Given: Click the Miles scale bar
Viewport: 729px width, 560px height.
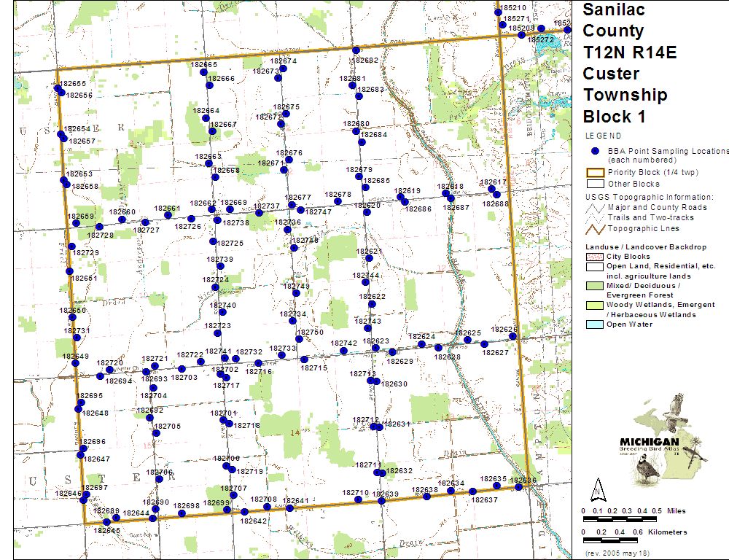Looking at the screenshot, I should (620, 520).
